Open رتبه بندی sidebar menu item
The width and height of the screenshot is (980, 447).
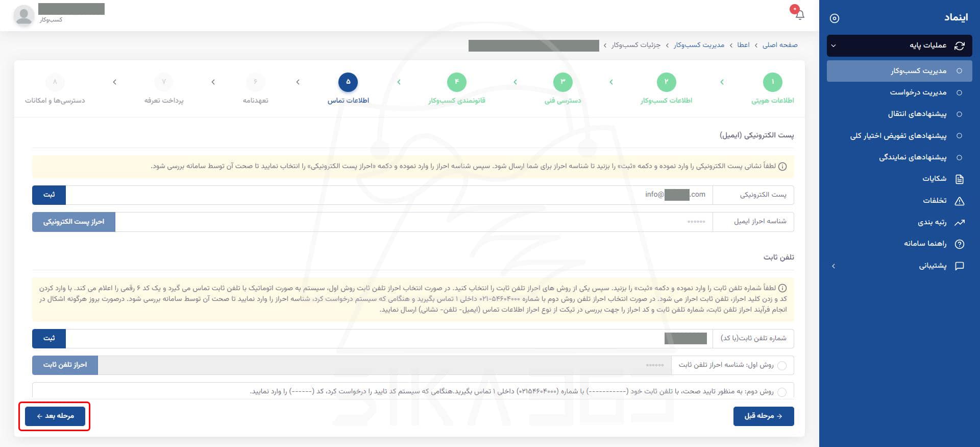pyautogui.click(x=899, y=222)
